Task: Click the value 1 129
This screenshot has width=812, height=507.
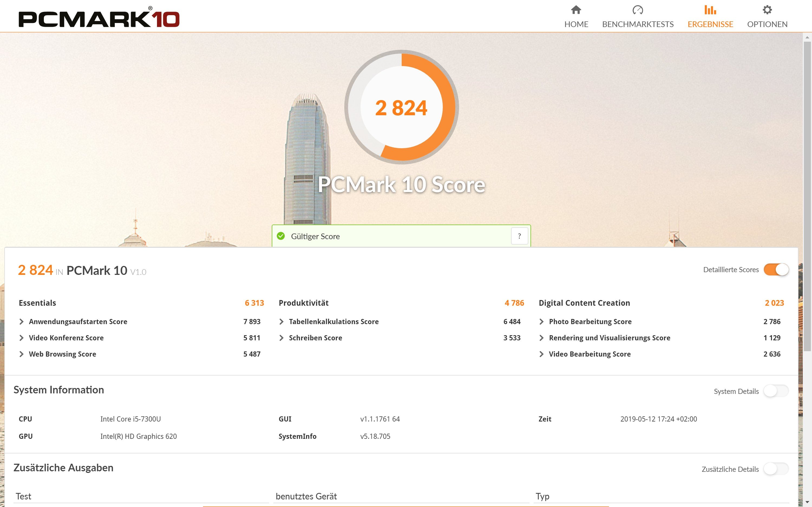Action: [x=772, y=338]
